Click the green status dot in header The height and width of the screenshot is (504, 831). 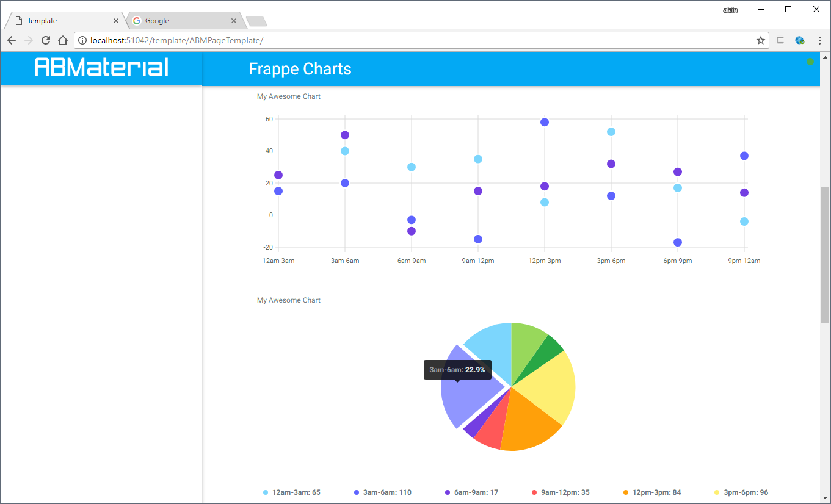pyautogui.click(x=810, y=62)
